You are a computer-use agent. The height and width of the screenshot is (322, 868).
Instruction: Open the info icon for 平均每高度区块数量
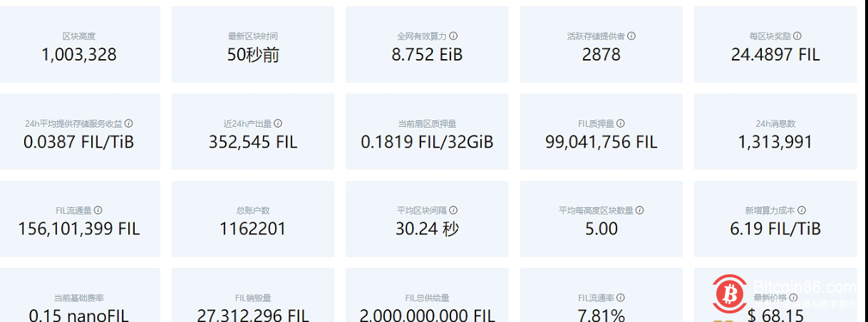639,210
